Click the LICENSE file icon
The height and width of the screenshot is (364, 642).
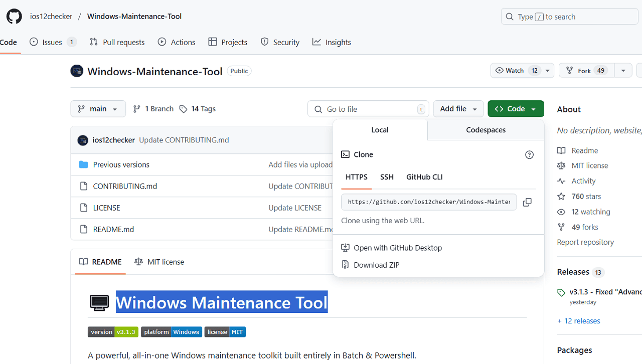pos(84,208)
